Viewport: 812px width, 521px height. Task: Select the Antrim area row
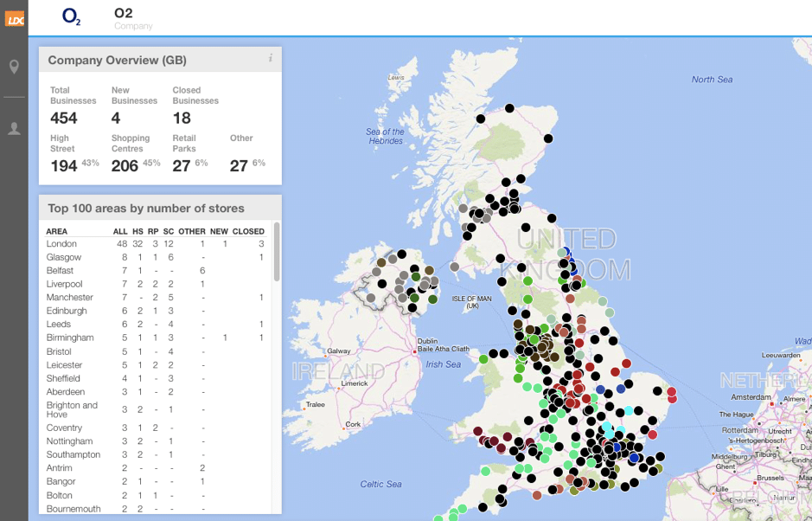(x=156, y=468)
